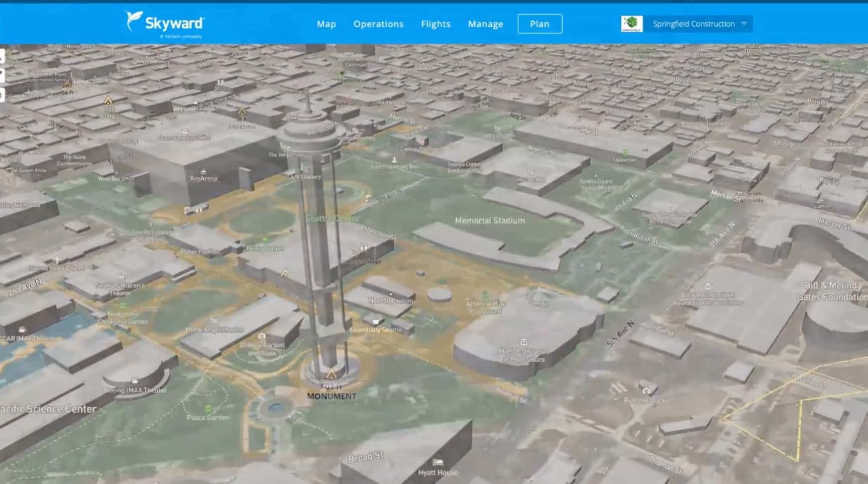Click the Springfield Construction organization logo
The width and height of the screenshot is (868, 484).
click(x=632, y=24)
